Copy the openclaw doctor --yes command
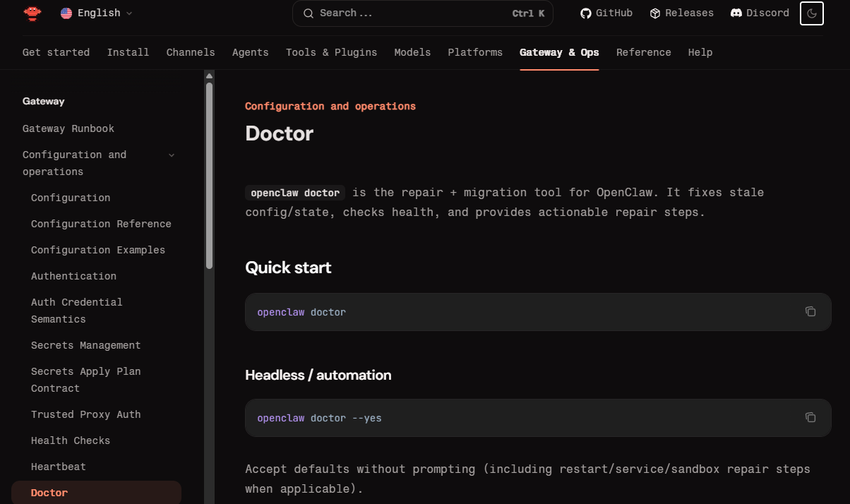850x504 pixels. pyautogui.click(x=810, y=417)
